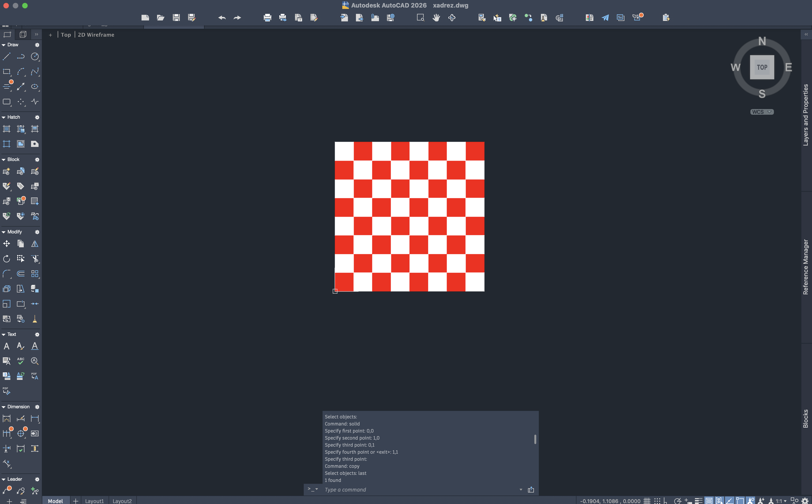Open the WCS coordinate system dropdown
This screenshot has width=812, height=504.
pyautogui.click(x=762, y=112)
